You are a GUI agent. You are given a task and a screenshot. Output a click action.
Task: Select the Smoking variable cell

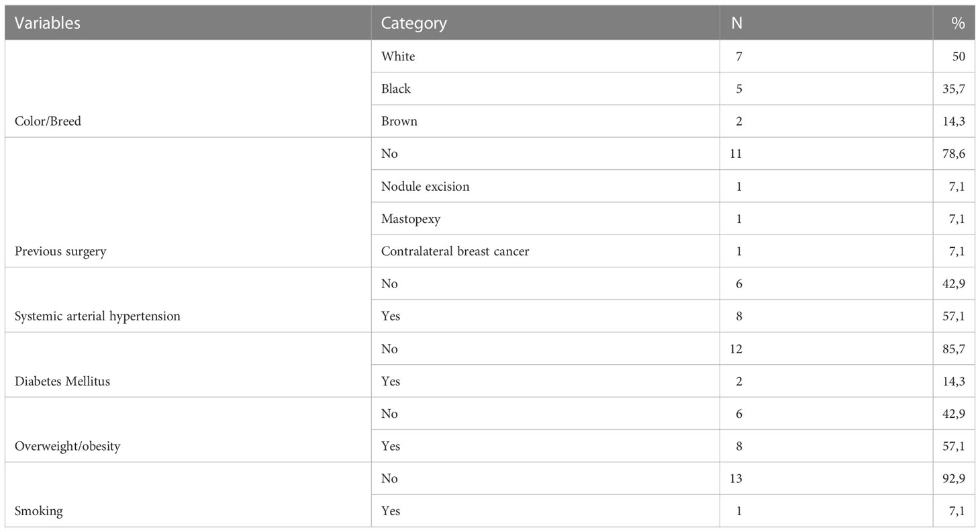[x=188, y=494]
